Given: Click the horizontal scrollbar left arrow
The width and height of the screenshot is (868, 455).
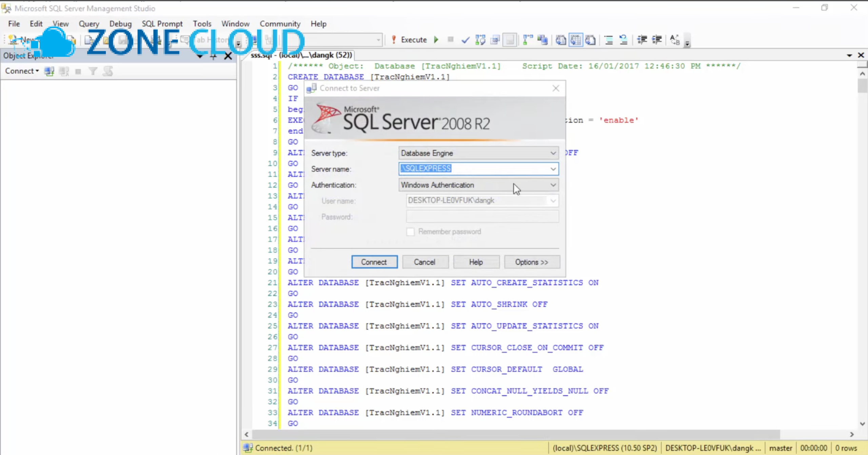Looking at the screenshot, I should [246, 434].
